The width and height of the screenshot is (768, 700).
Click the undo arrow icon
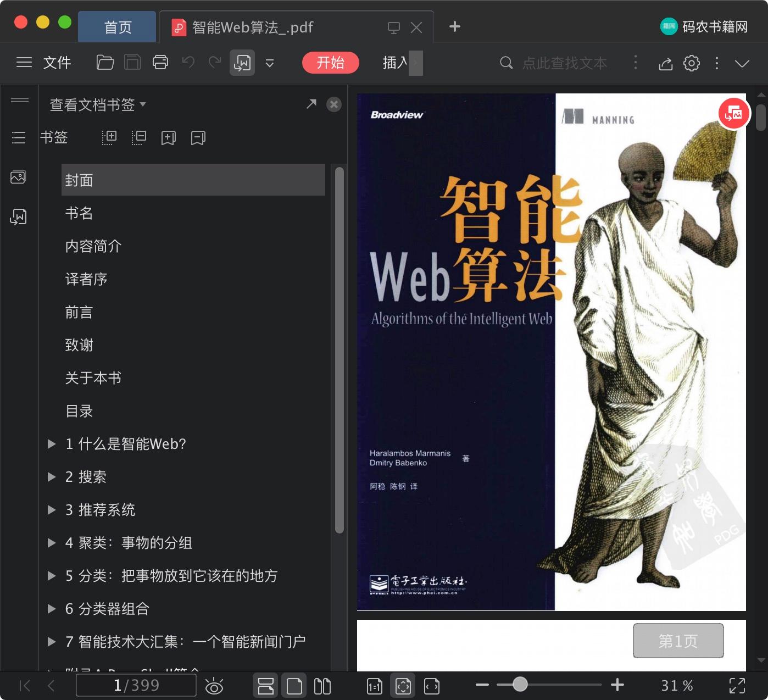point(188,63)
